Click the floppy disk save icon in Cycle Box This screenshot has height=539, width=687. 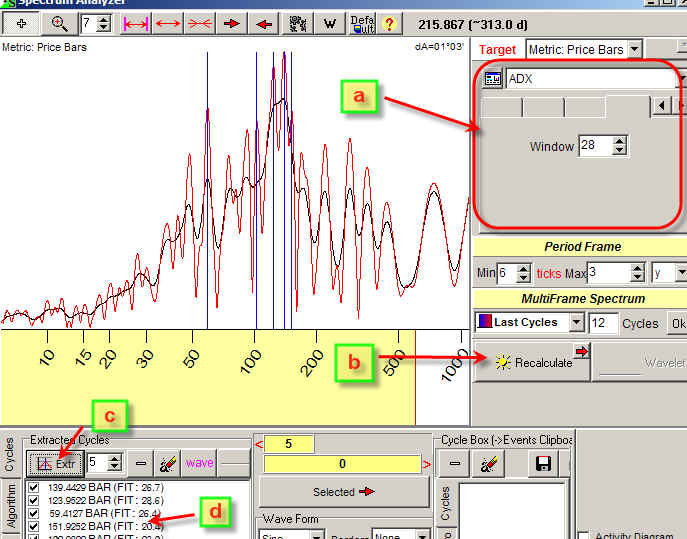tap(545, 463)
